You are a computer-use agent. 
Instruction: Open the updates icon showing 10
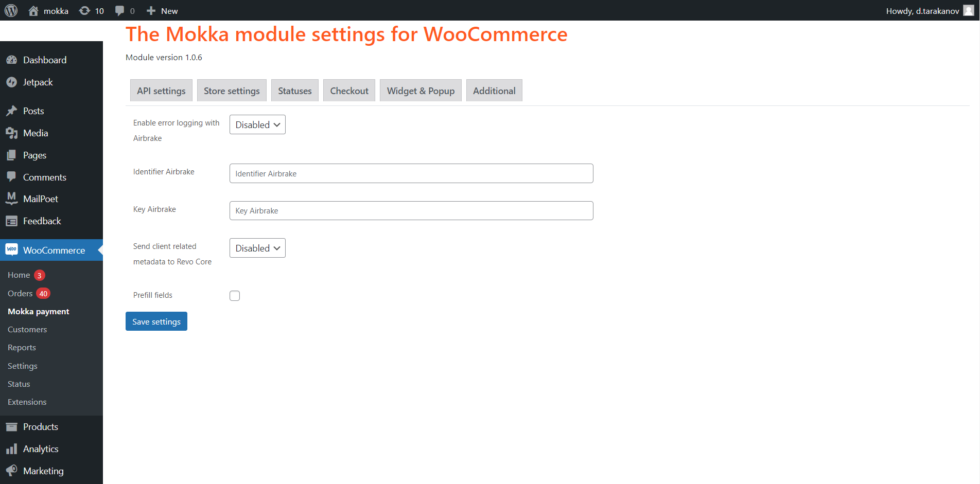click(85, 11)
